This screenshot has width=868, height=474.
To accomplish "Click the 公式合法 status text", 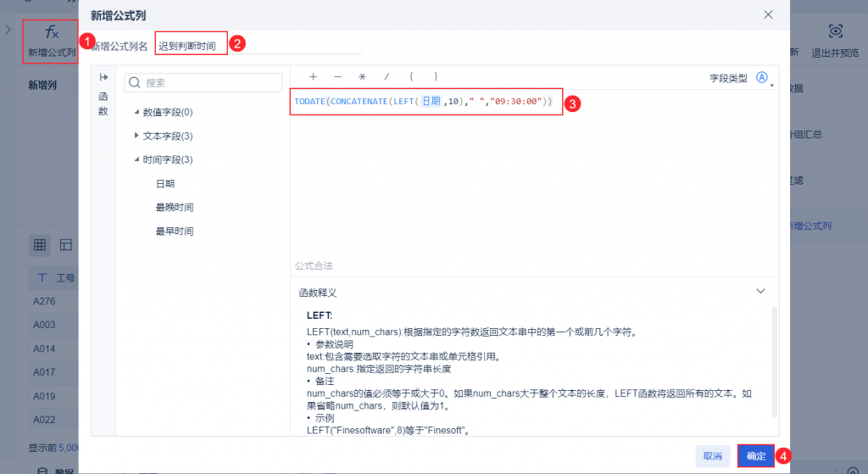I will pos(314,265).
